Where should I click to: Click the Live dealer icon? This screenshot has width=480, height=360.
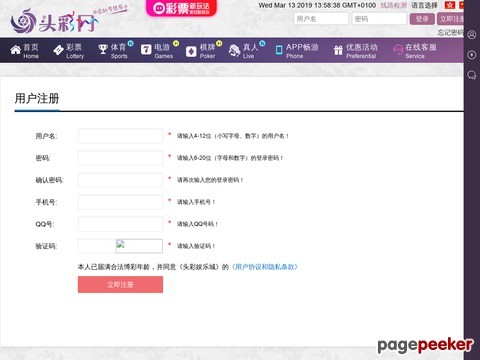[234, 50]
